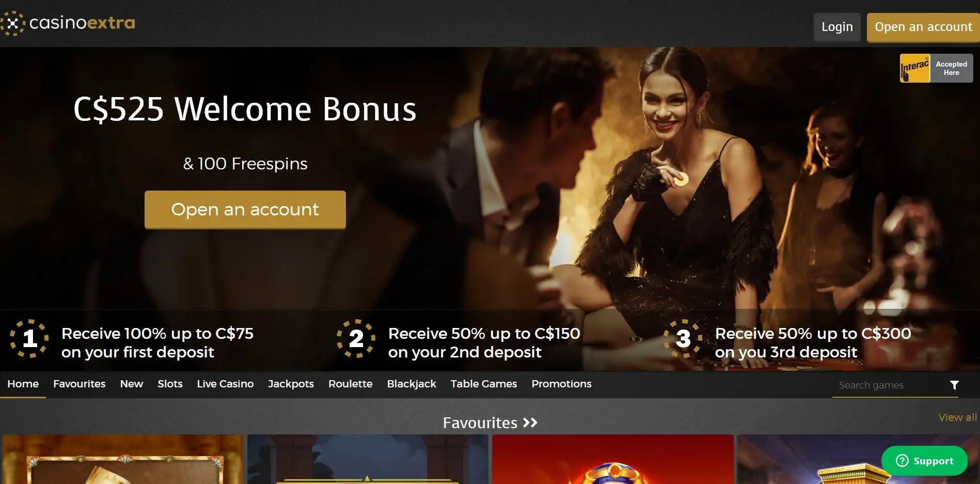Screen dimensions: 980x484
Task: Click the banner Open an account button
Action: (245, 210)
